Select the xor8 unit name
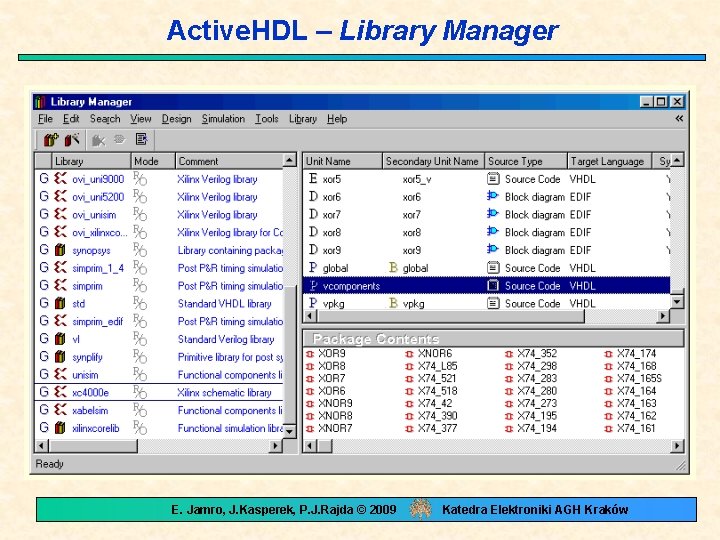Viewport: 720px width, 540px height. [x=332, y=233]
